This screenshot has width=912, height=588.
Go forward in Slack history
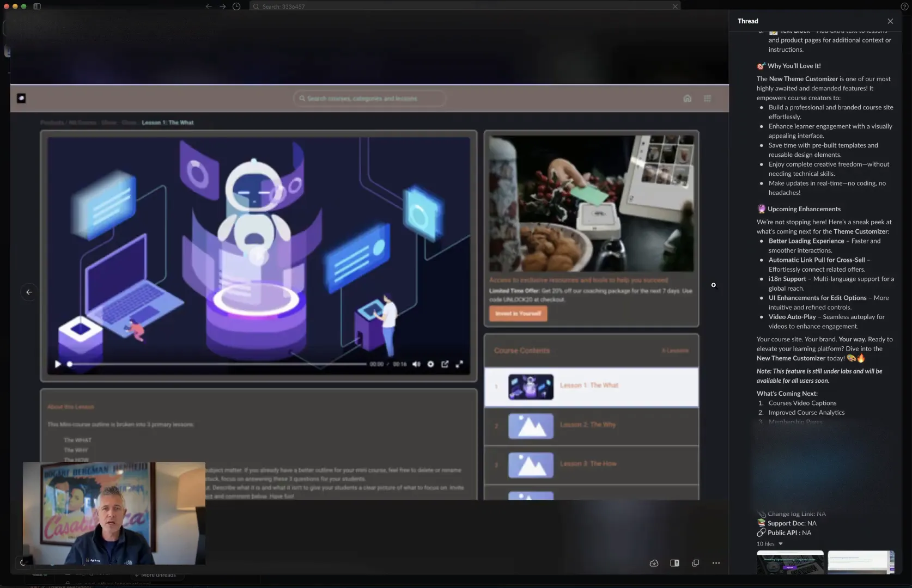click(223, 7)
